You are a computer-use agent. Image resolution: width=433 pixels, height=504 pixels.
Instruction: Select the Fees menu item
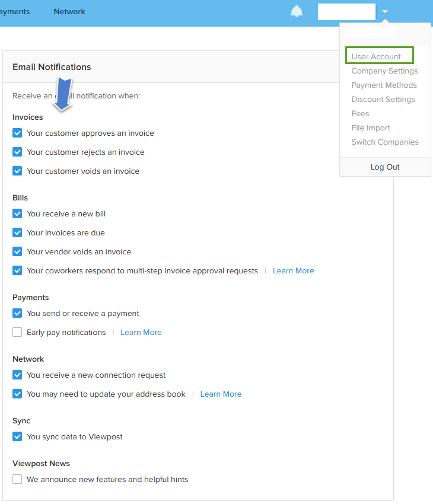[x=360, y=113]
